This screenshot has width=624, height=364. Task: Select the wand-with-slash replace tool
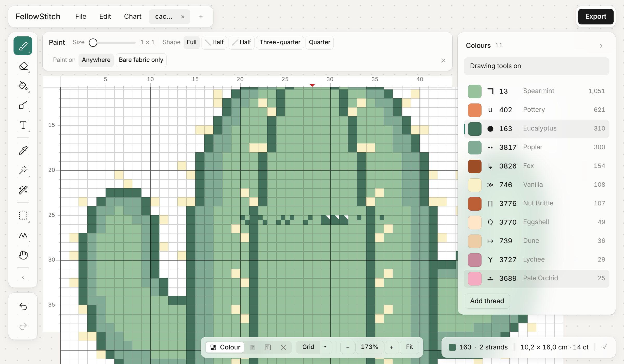(23, 190)
